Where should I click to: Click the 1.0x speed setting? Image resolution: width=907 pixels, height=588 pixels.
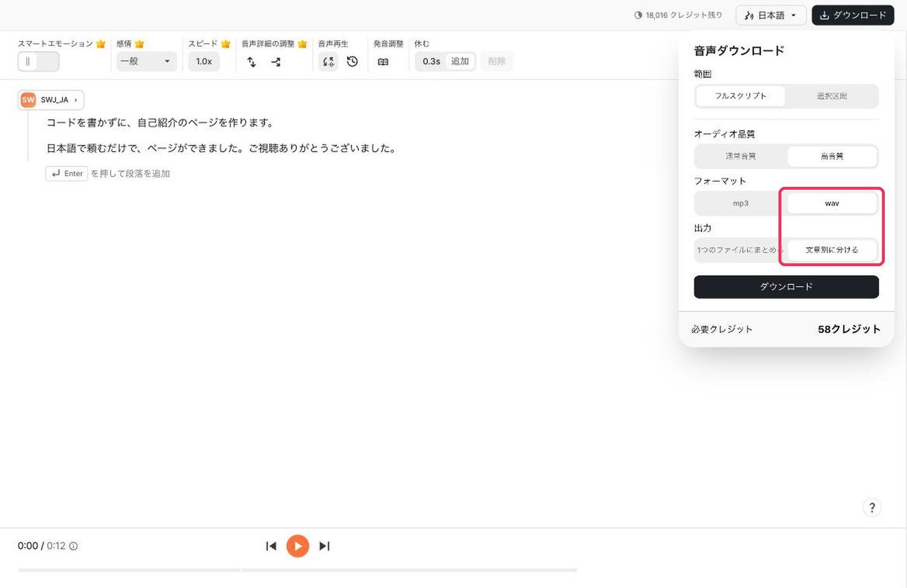coord(204,61)
